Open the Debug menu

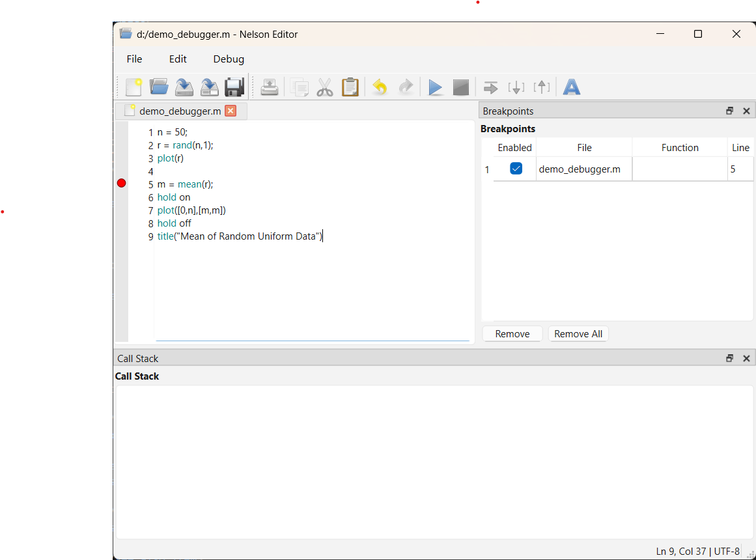tap(229, 59)
